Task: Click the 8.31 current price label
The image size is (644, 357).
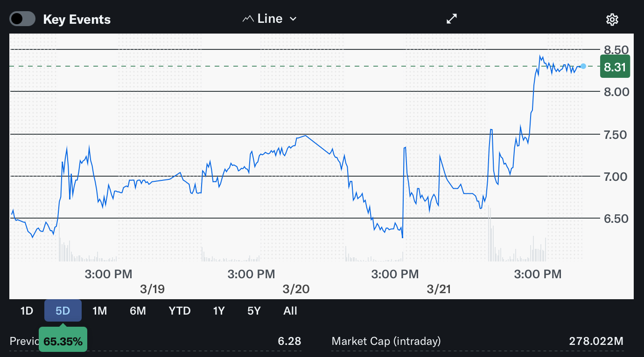Action: pos(615,67)
